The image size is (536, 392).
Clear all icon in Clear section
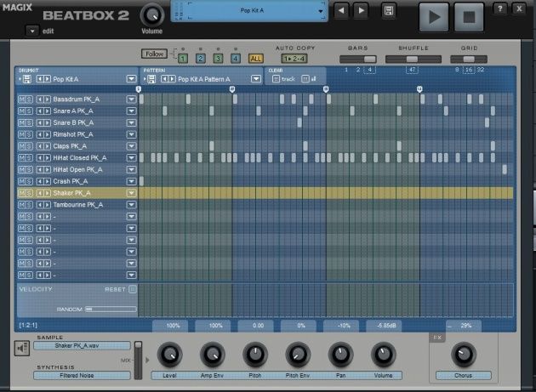[305, 79]
